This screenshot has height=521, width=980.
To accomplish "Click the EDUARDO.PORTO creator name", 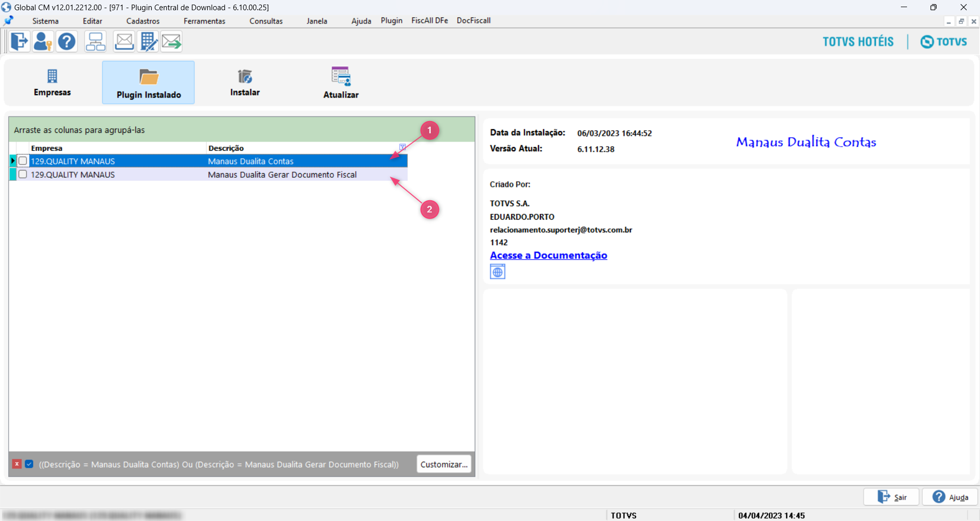I will point(522,217).
